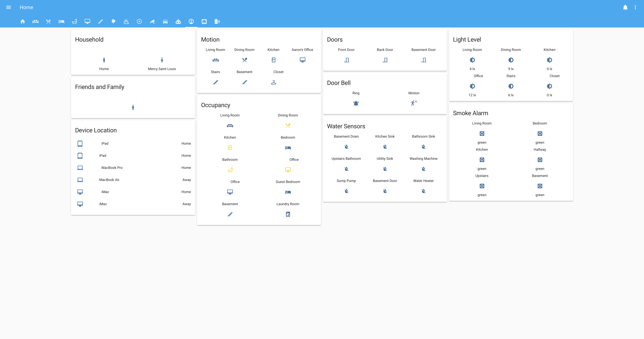Click the Door Bell Ring icon
Viewport: 644px width, 339px height.
coord(356,103)
